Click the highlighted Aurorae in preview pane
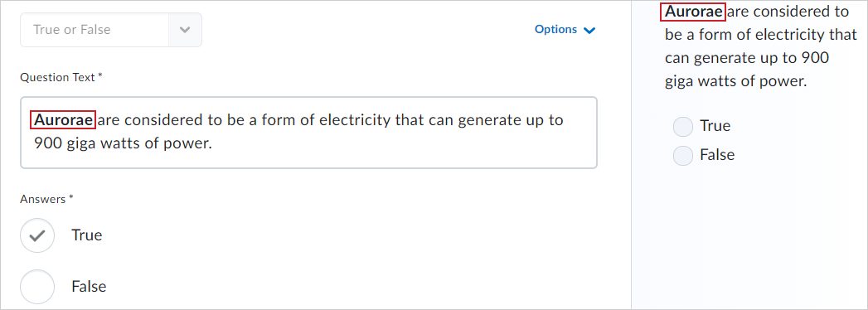Screen dimensions: 868x310 (x=693, y=12)
